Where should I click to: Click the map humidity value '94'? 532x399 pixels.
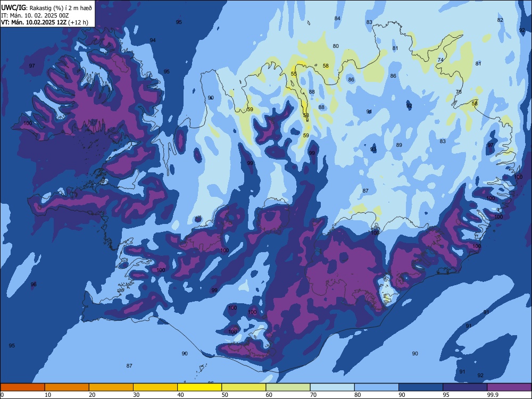(x=153, y=40)
